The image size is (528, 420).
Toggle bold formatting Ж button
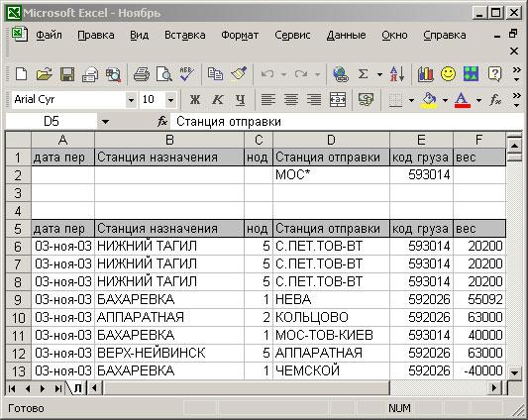pos(194,100)
